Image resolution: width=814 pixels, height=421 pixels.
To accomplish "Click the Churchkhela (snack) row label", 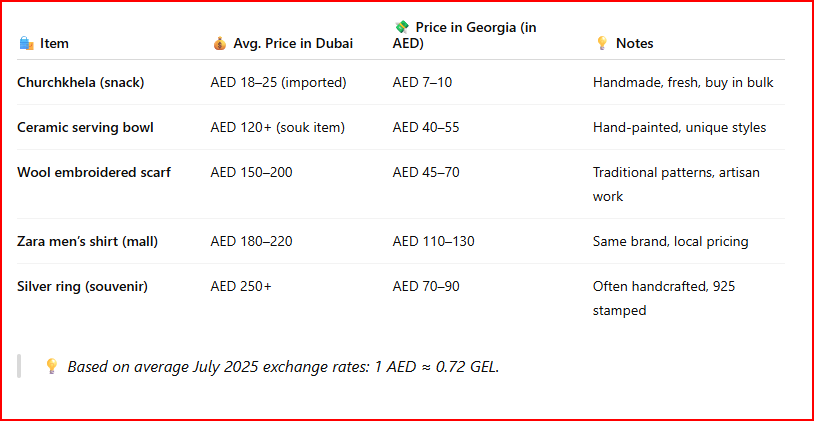I will point(80,82).
